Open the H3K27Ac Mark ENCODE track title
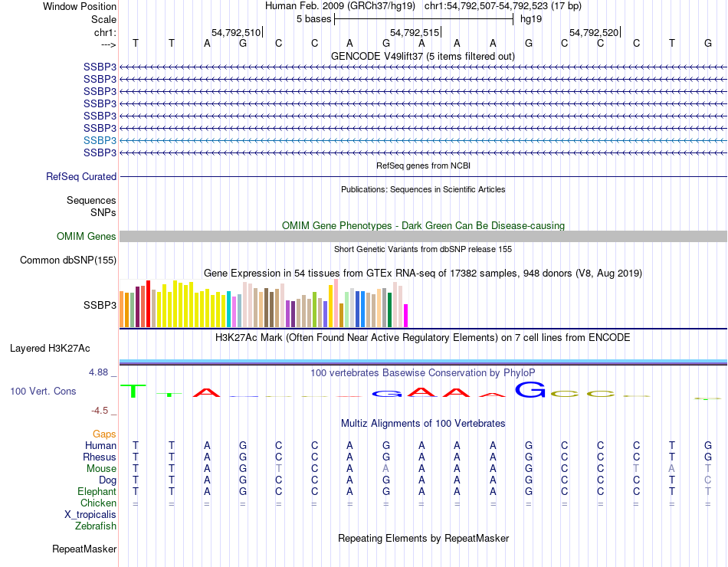Screen dimensions: 728x567 click(423, 338)
